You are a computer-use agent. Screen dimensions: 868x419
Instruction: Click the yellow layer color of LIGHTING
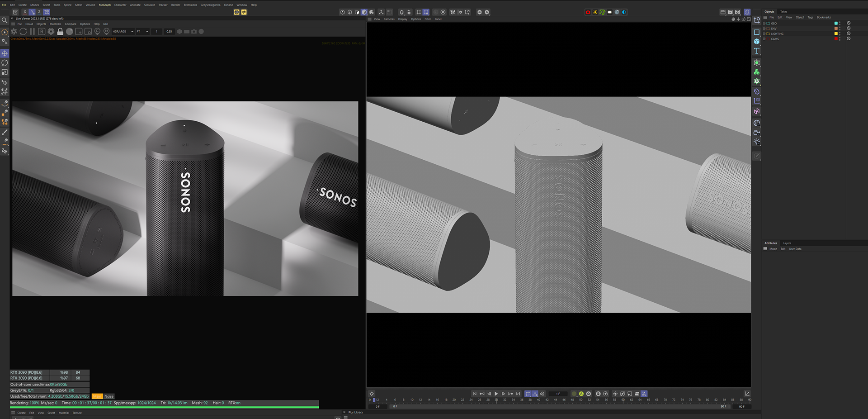(x=836, y=33)
